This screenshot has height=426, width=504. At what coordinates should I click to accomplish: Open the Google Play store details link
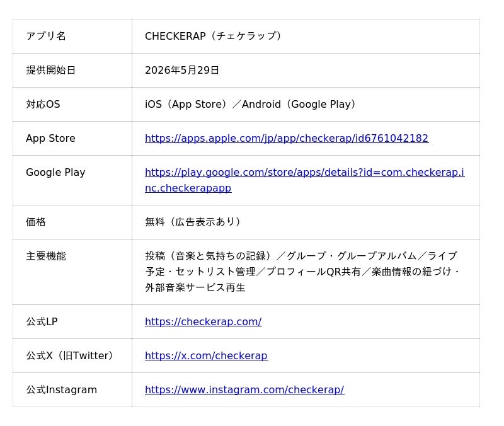click(x=304, y=180)
